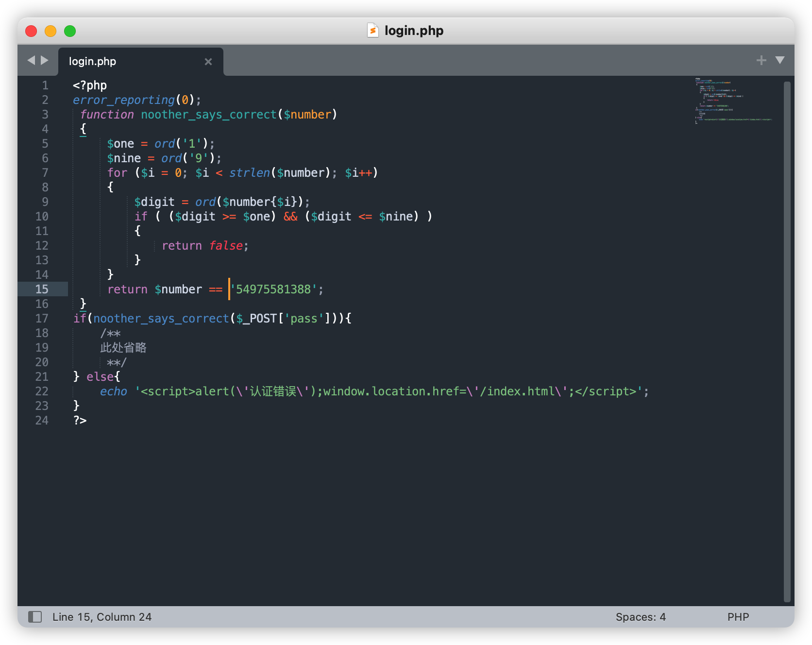Click the 'for' keyword on line 7
Image resolution: width=812 pixels, height=645 pixels.
tap(117, 173)
